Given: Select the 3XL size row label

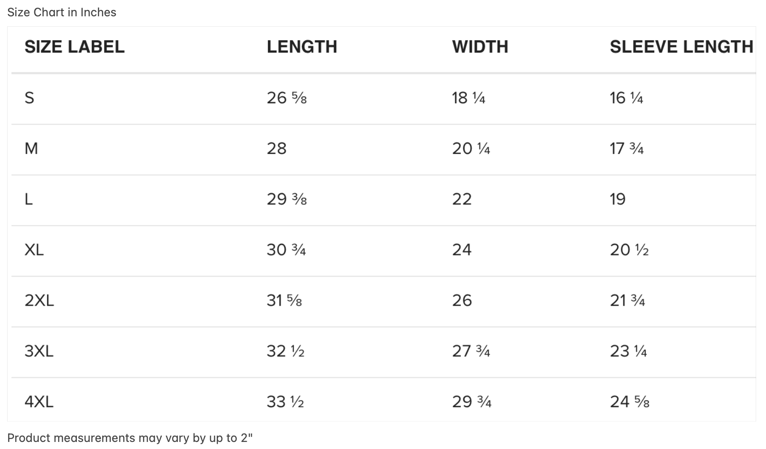Looking at the screenshot, I should tap(39, 351).
